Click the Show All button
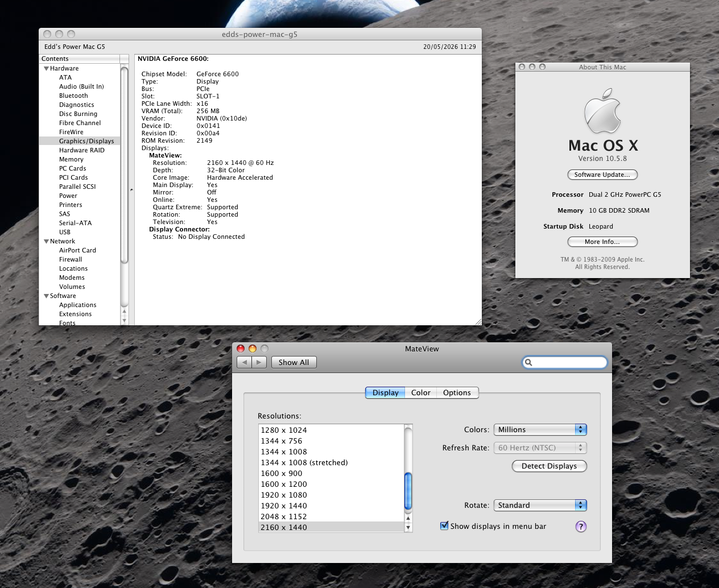The width and height of the screenshot is (719, 588). coord(294,362)
